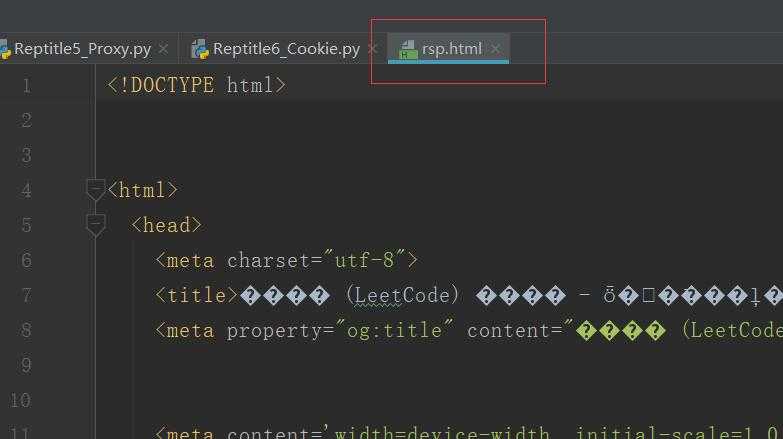Click the og:title property value
This screenshot has height=439, width=783.
[x=394, y=330]
